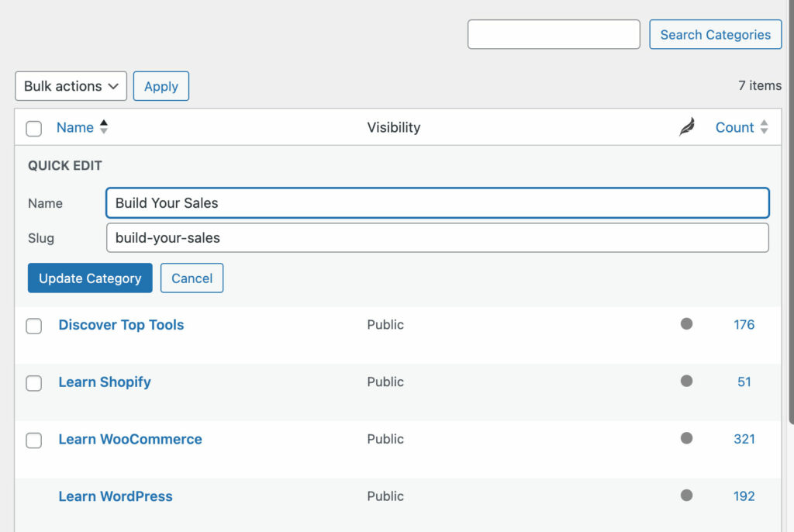Click the page vertical scrollbar
Screen dimensions: 794x532
[792, 212]
